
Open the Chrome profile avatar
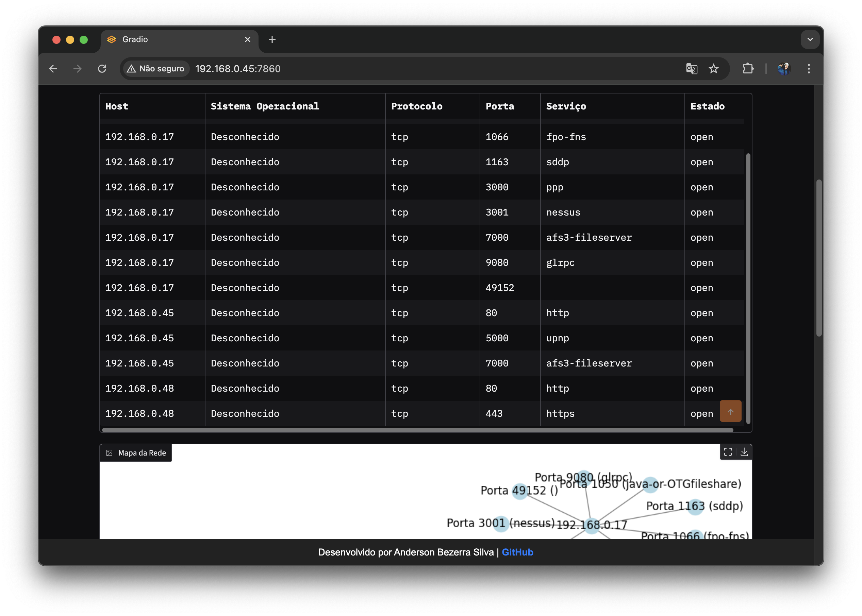point(784,69)
